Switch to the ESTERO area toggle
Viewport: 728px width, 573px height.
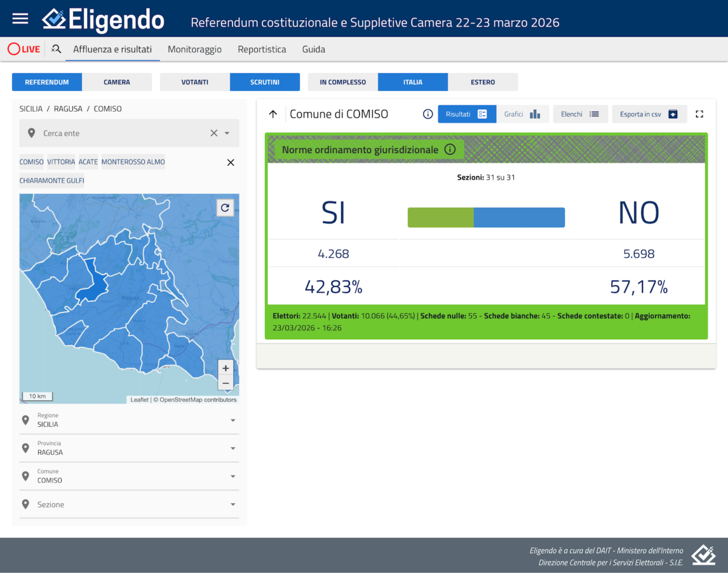click(x=483, y=82)
